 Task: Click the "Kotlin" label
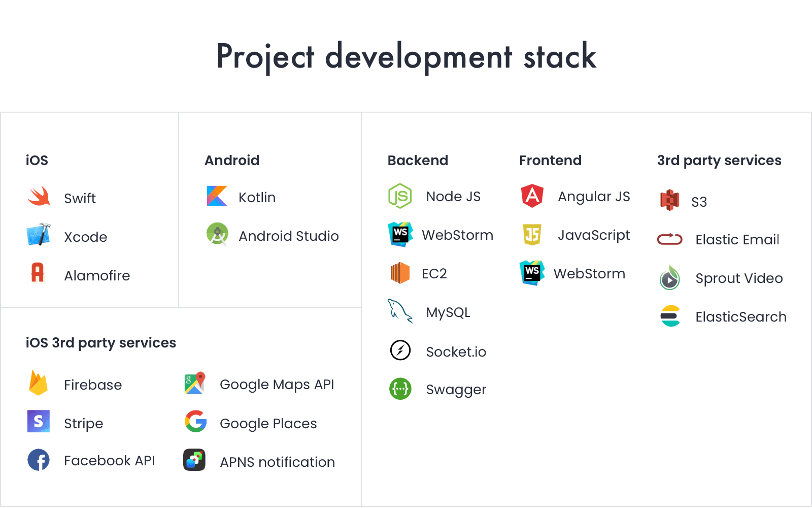(x=257, y=197)
